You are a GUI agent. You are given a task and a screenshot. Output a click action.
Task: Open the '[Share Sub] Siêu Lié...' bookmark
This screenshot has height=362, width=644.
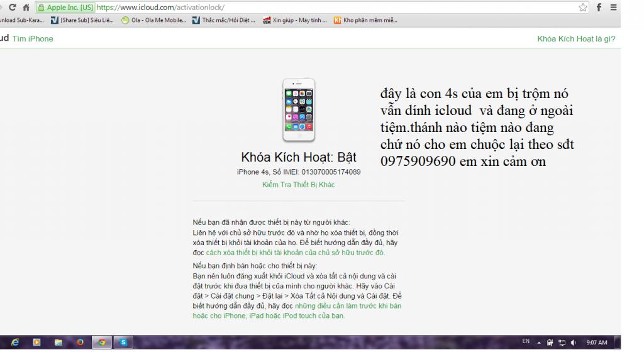tap(84, 19)
